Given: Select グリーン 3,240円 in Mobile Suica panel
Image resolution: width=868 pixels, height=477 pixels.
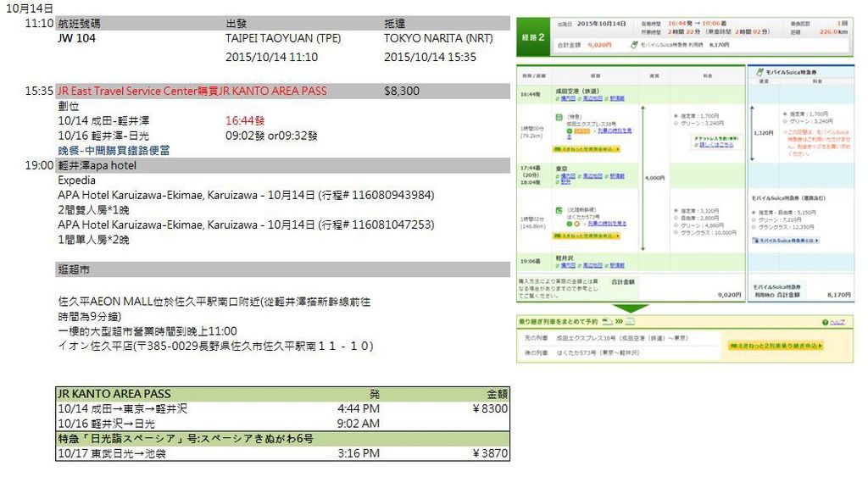Looking at the screenshot, I should click(785, 120).
